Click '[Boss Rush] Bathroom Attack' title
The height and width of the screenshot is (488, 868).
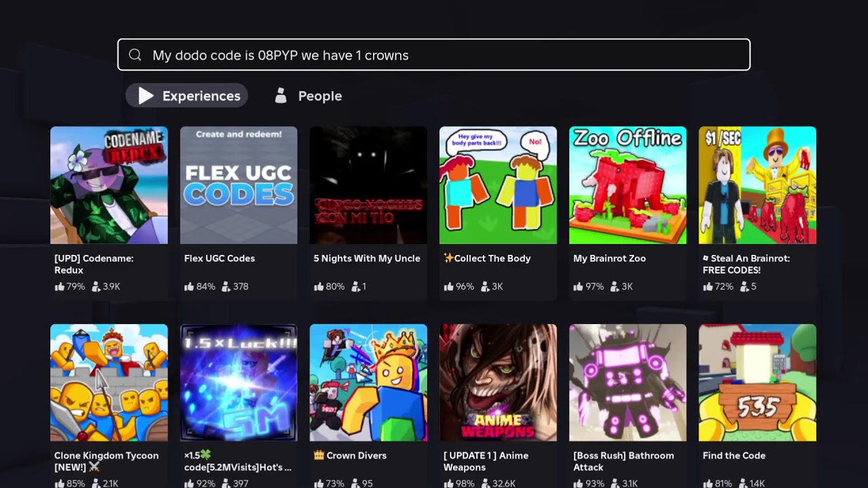[x=623, y=461]
